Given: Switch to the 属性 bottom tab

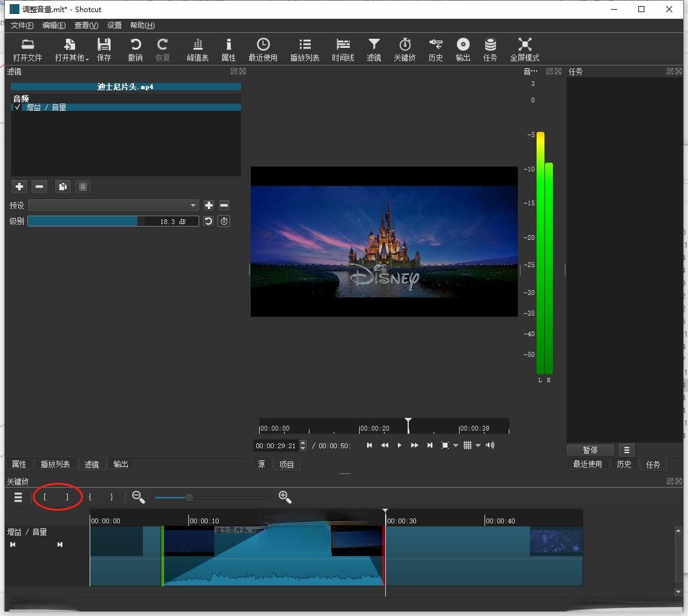Looking at the screenshot, I should tap(19, 464).
